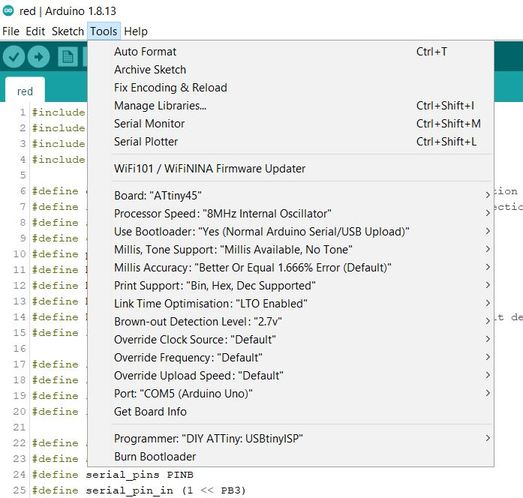523x498 pixels.
Task: Expand Override Clock Source submenu
Action: tap(291, 340)
